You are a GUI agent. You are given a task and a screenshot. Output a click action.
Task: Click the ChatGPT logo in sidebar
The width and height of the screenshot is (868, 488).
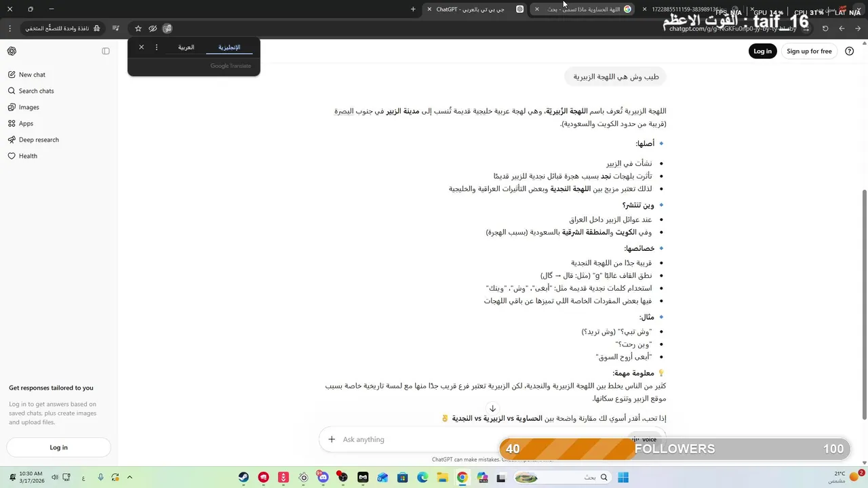pos(12,52)
